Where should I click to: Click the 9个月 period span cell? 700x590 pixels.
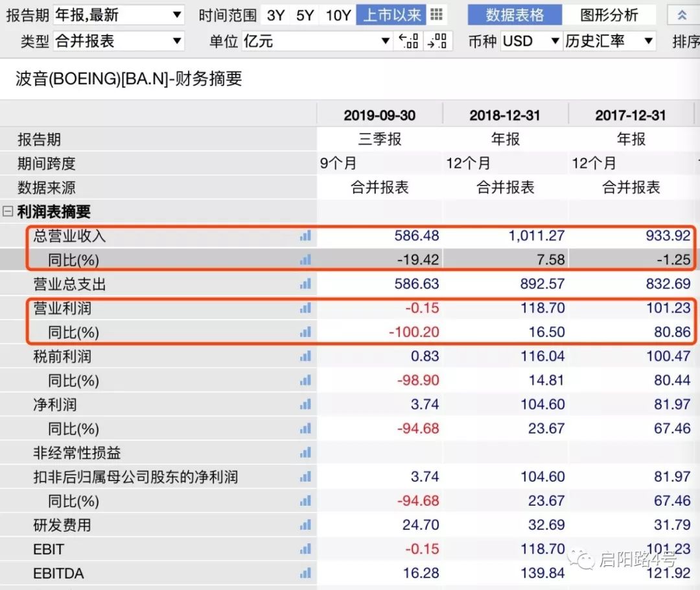point(338,163)
